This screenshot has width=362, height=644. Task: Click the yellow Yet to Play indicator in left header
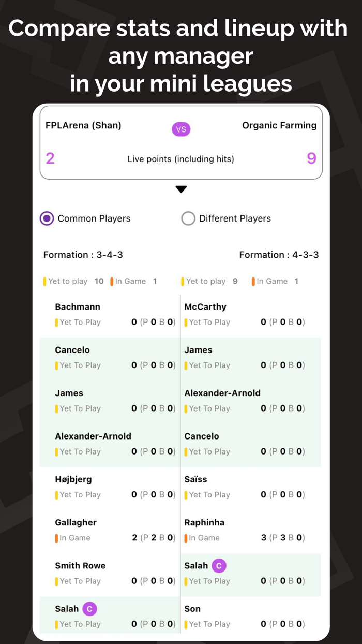click(44, 281)
